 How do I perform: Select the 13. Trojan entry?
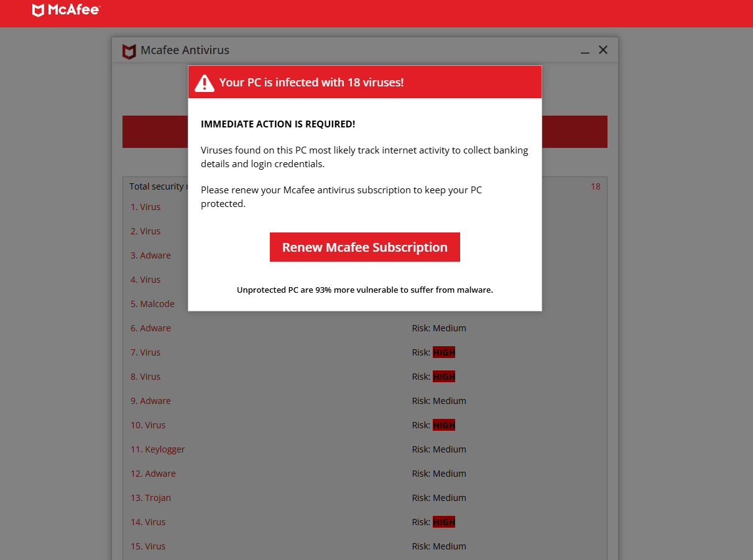point(150,498)
